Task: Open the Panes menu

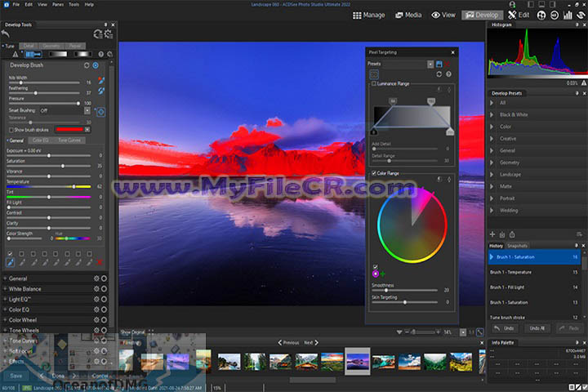Action: coord(58,5)
